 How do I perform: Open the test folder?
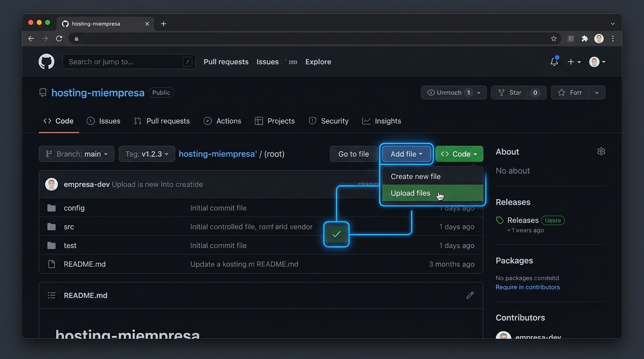70,245
